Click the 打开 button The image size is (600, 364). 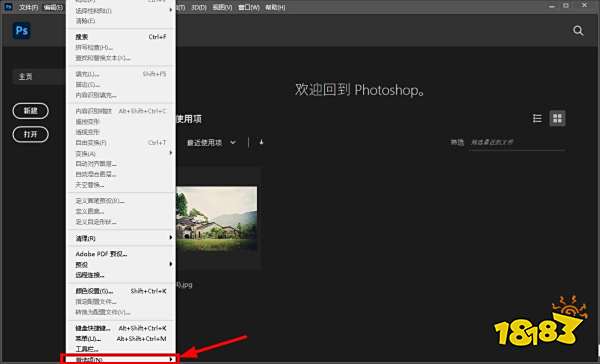(x=31, y=134)
